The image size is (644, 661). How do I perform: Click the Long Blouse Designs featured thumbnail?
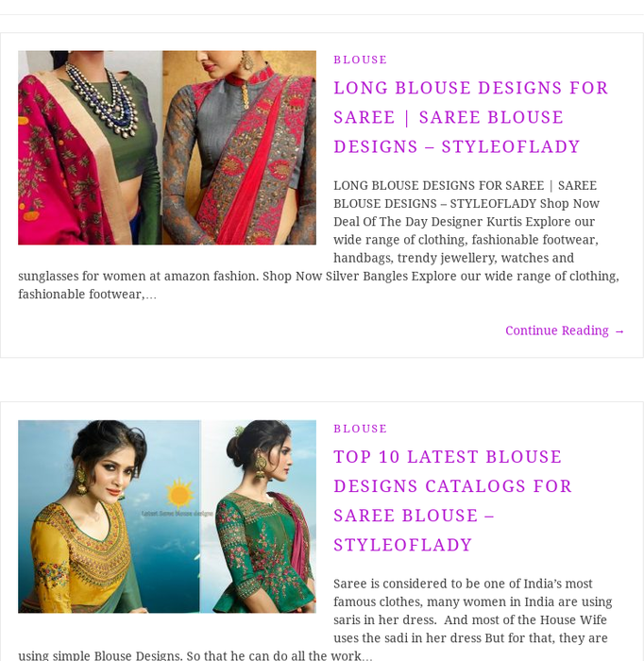167,147
